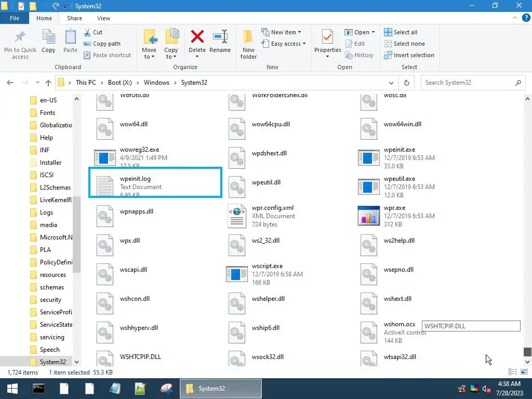Select the Fonts folder in navigation pane

point(47,113)
